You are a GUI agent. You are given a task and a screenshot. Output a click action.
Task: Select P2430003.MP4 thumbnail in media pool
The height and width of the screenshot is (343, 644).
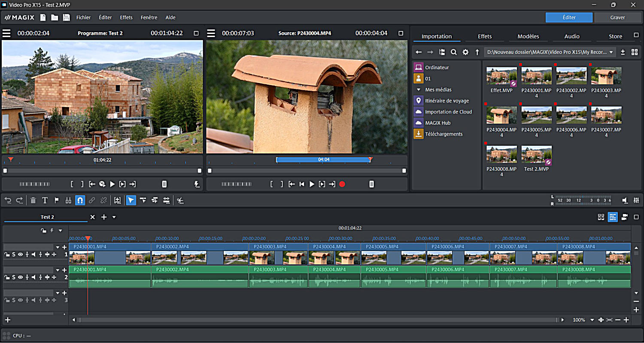pyautogui.click(x=606, y=76)
